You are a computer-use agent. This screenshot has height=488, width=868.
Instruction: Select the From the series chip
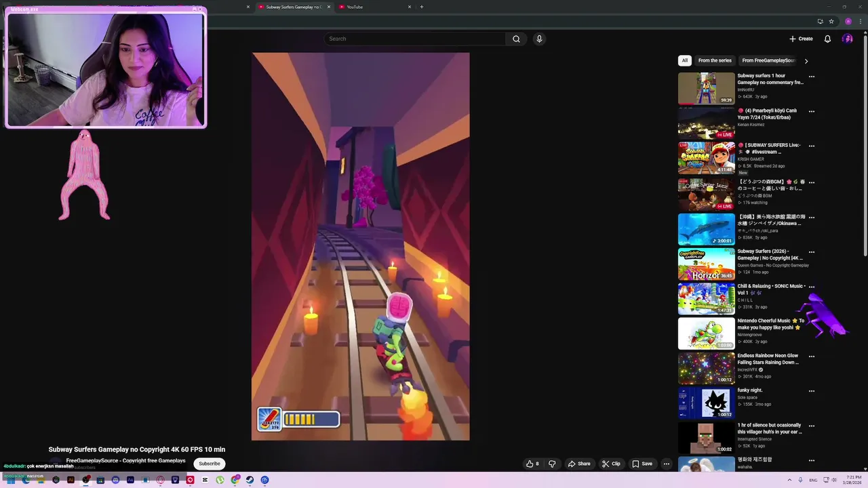(x=715, y=60)
